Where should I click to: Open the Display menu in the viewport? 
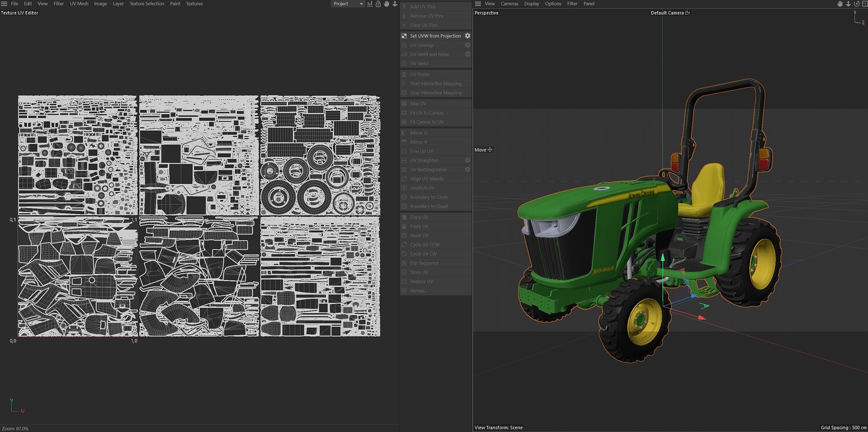tap(532, 3)
